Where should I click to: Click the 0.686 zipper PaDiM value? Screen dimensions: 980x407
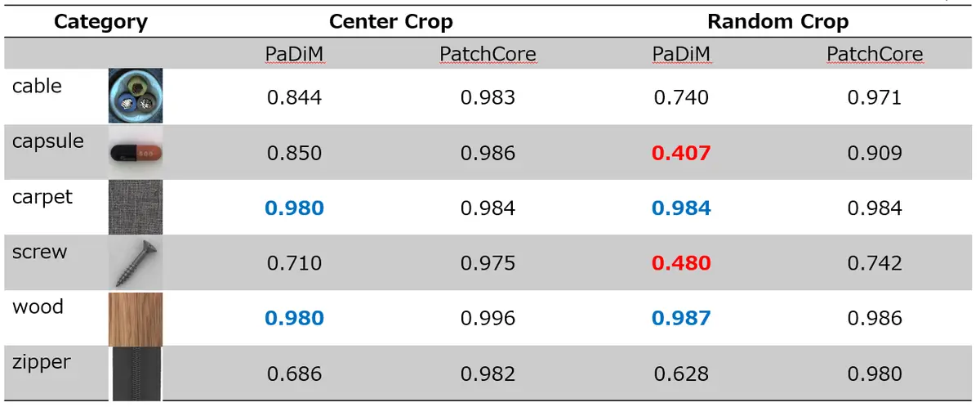coord(294,374)
